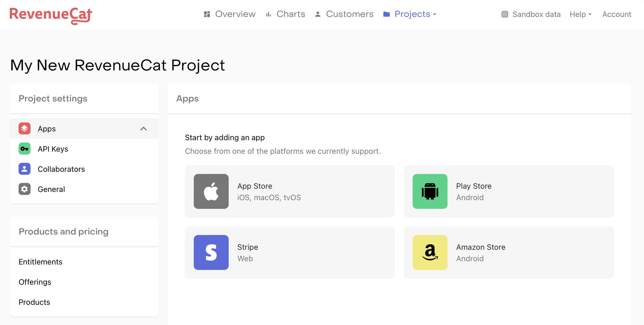The width and height of the screenshot is (644, 325).
Task: Open the Charts navigation item
Action: coord(285,14)
